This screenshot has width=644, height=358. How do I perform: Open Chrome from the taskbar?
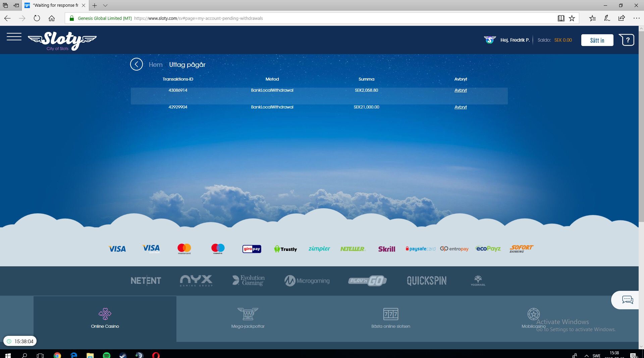tap(57, 355)
